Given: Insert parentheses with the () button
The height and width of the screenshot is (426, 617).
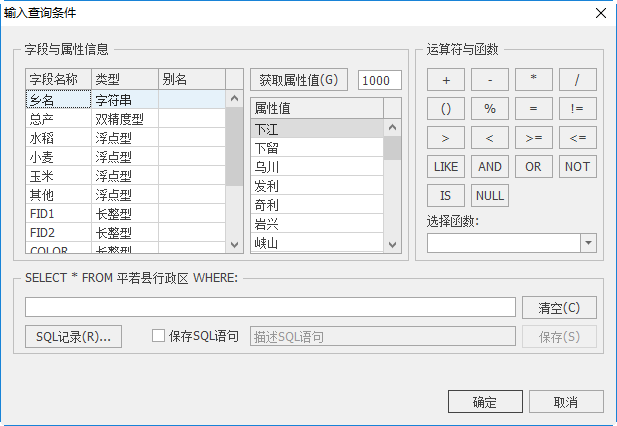Looking at the screenshot, I should (445, 109).
